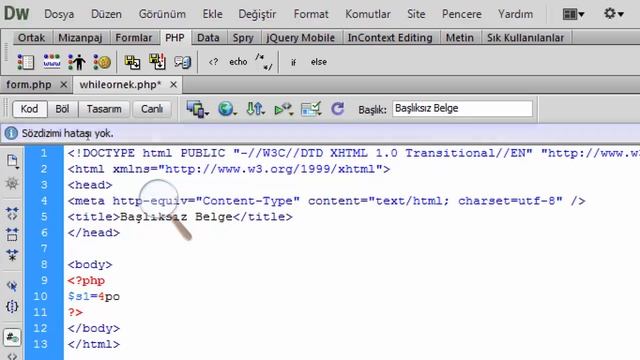Open the Ekle menu
This screenshot has height=360, width=640.
(212, 14)
